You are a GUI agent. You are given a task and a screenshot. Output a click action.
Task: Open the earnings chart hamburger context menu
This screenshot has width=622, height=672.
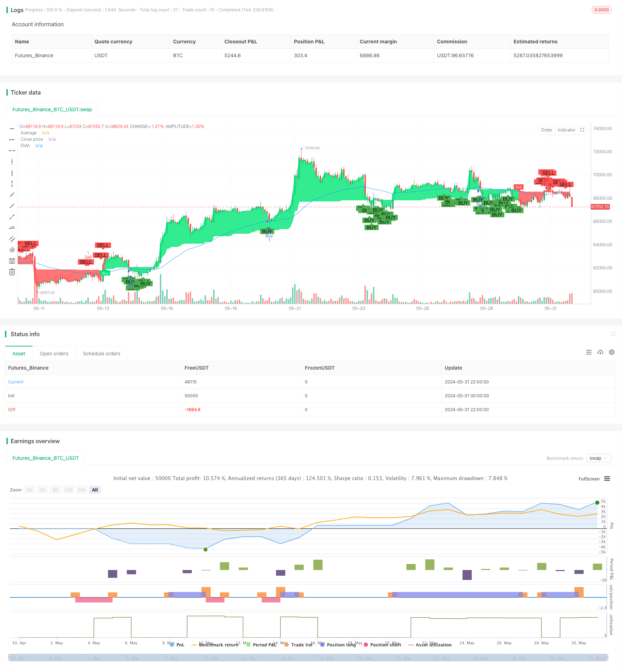607,479
